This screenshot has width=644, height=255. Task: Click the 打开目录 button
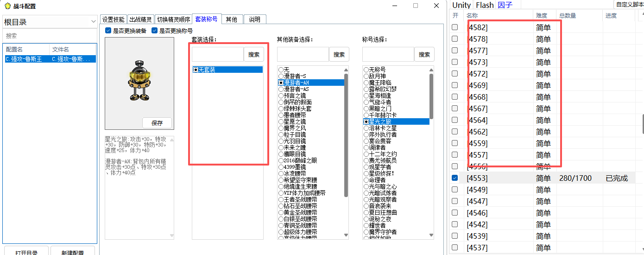coord(26,251)
